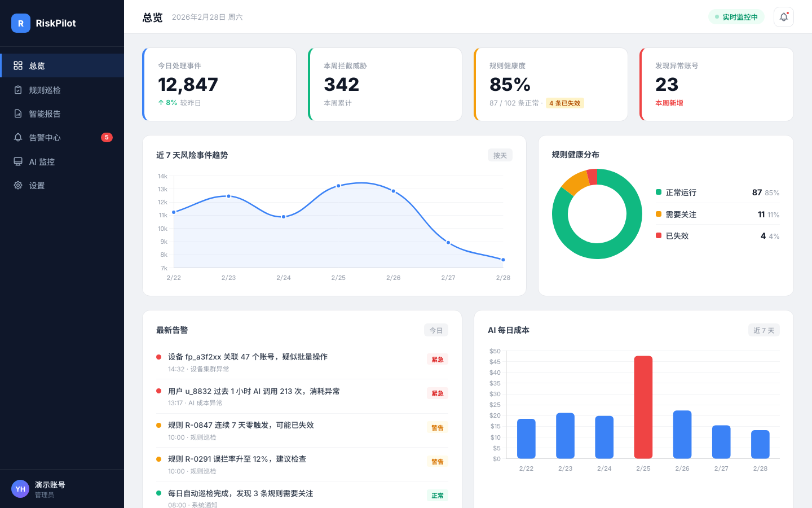Open the 近 7 天 cost range selector
The height and width of the screenshot is (508, 812).
click(x=764, y=330)
